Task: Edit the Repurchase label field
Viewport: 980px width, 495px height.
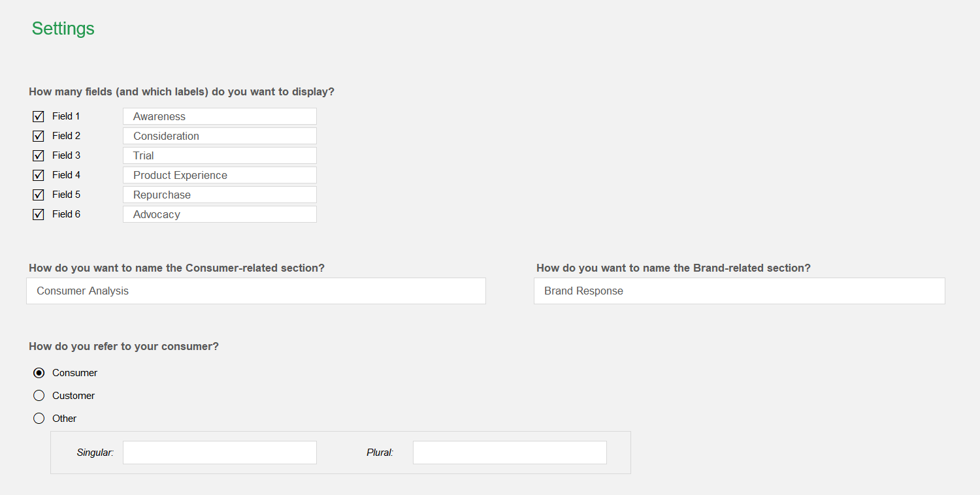Action: coord(220,195)
